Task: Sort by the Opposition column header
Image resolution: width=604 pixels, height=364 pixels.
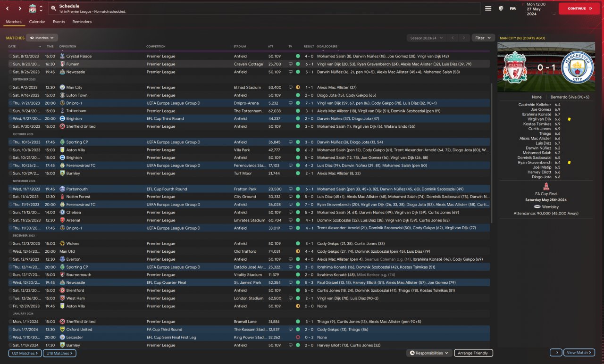Action: pos(67,47)
